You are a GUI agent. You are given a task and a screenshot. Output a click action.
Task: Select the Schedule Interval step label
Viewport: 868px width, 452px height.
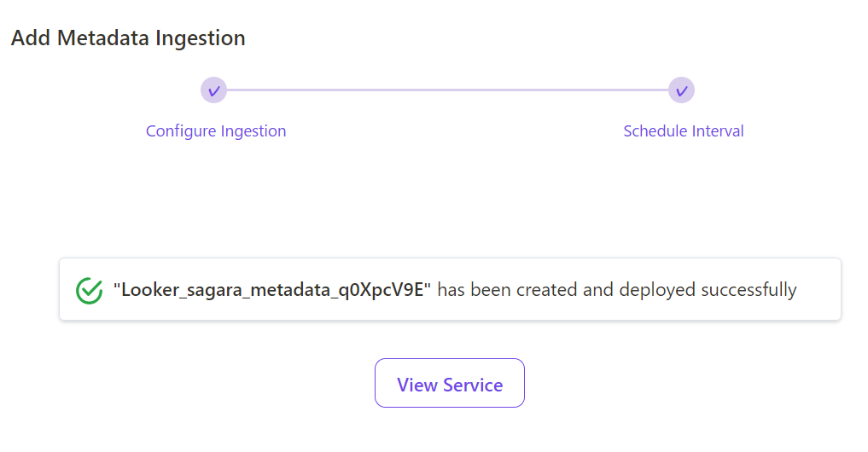(x=684, y=131)
